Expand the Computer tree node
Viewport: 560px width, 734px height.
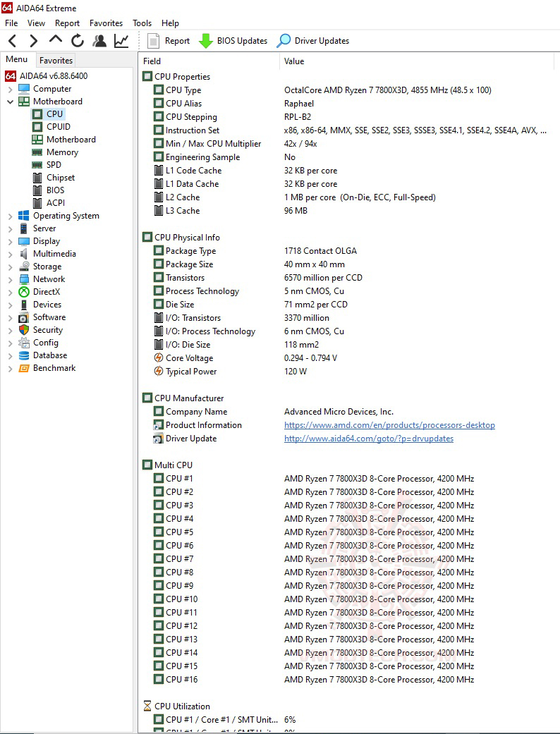11,89
